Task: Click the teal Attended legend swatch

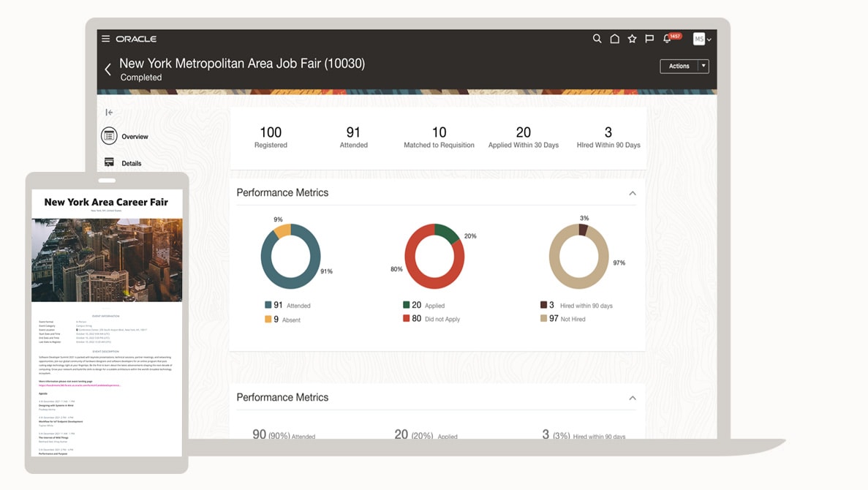Action: (268, 305)
